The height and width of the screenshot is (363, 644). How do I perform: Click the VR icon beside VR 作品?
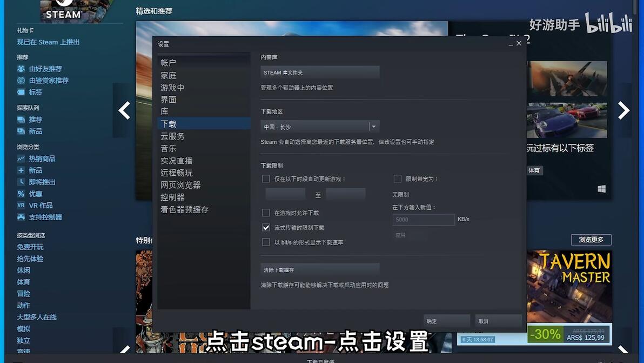pyautogui.click(x=21, y=205)
